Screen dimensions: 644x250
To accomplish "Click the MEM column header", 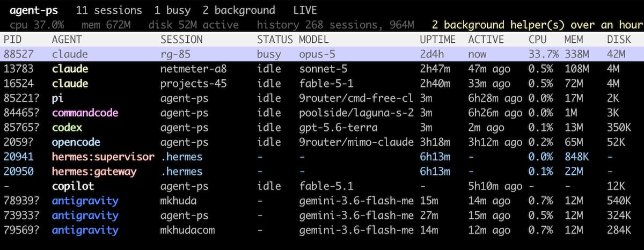I will pyautogui.click(x=573, y=40).
